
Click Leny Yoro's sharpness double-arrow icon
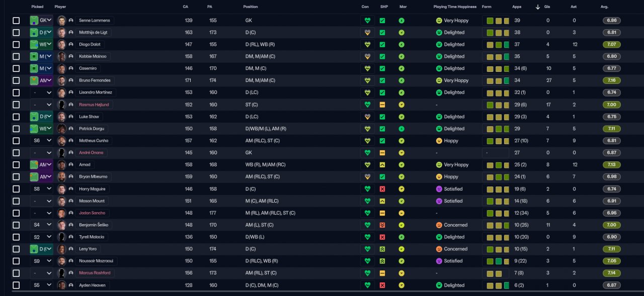tap(382, 250)
